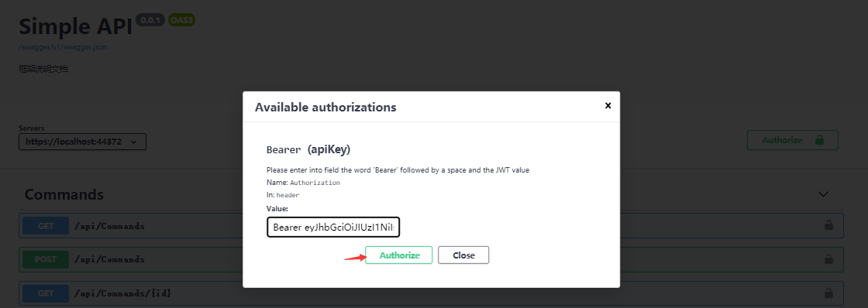Collapse the Commands section chevron
This screenshot has width=868, height=308.
823,194
